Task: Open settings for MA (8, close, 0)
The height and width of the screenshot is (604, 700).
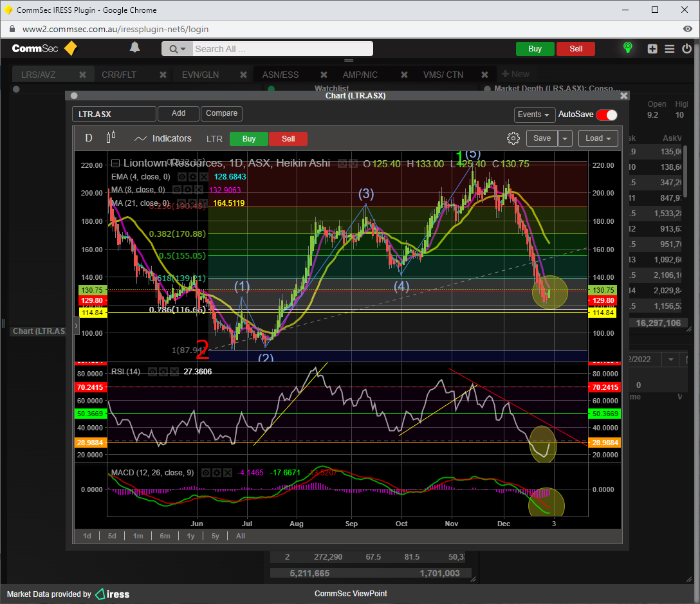Action: pos(188,190)
